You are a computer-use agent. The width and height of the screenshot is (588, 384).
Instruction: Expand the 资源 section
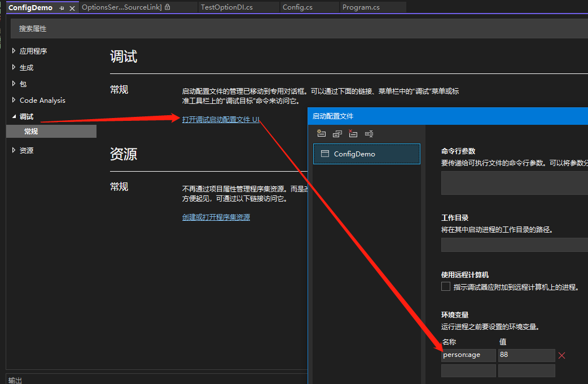14,150
